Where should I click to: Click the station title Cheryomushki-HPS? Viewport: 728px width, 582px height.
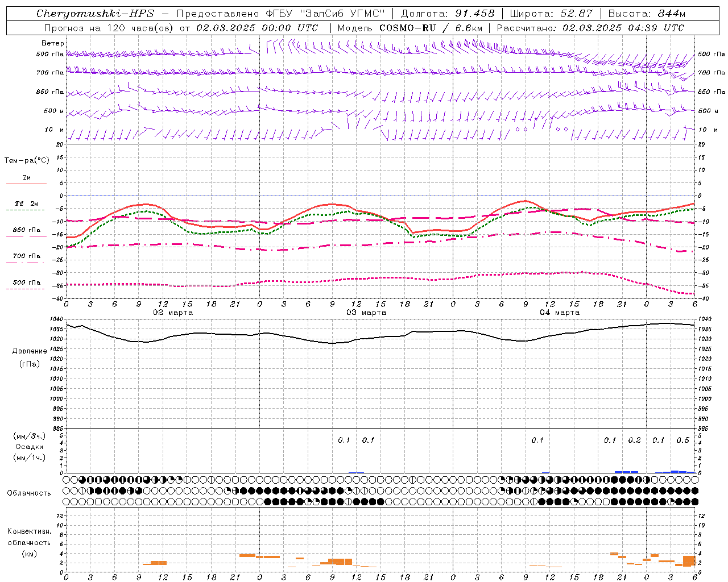[x=95, y=14]
